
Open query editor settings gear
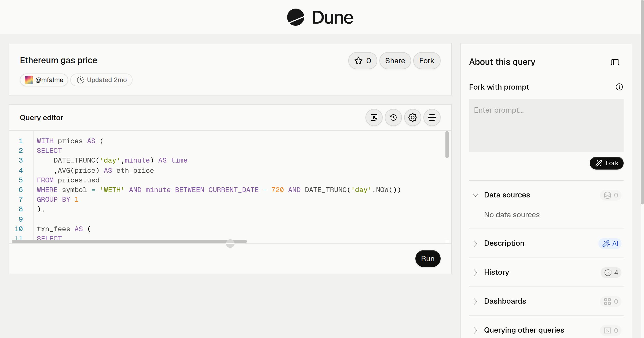point(413,117)
